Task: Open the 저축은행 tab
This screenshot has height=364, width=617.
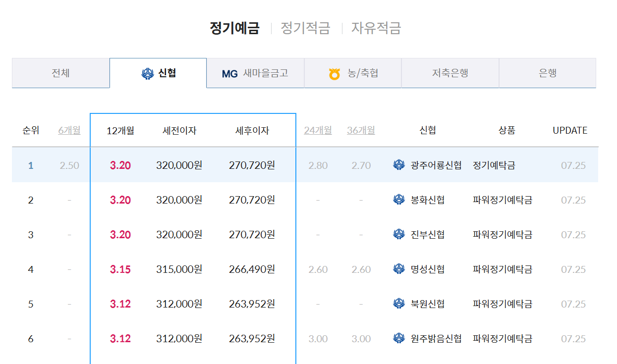Action: (x=450, y=73)
